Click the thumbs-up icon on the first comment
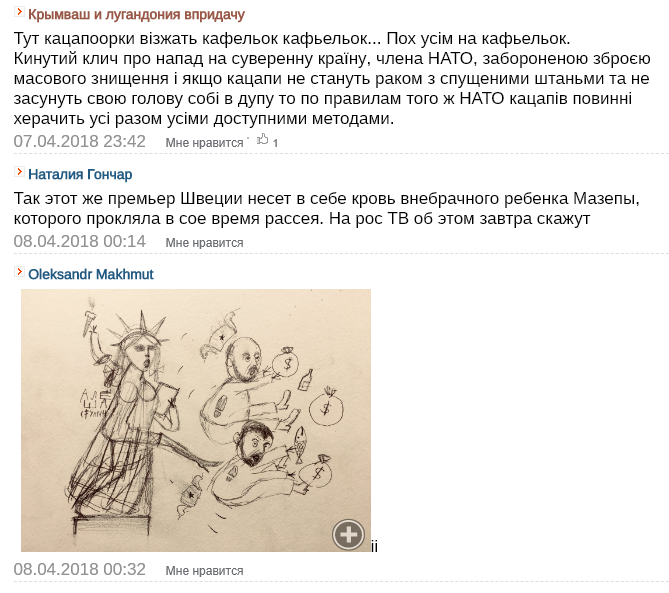This screenshot has height=593, width=669. tap(262, 139)
